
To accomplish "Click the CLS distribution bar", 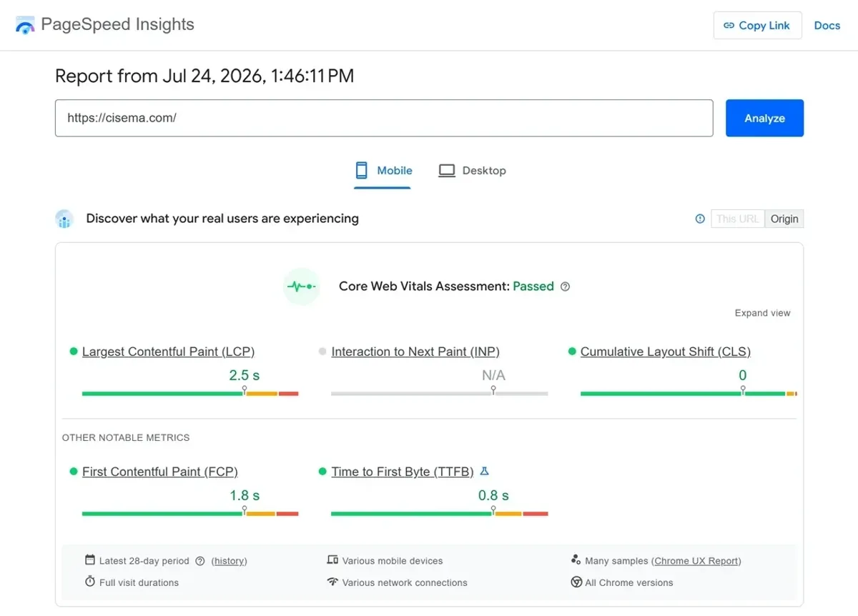I will [689, 393].
